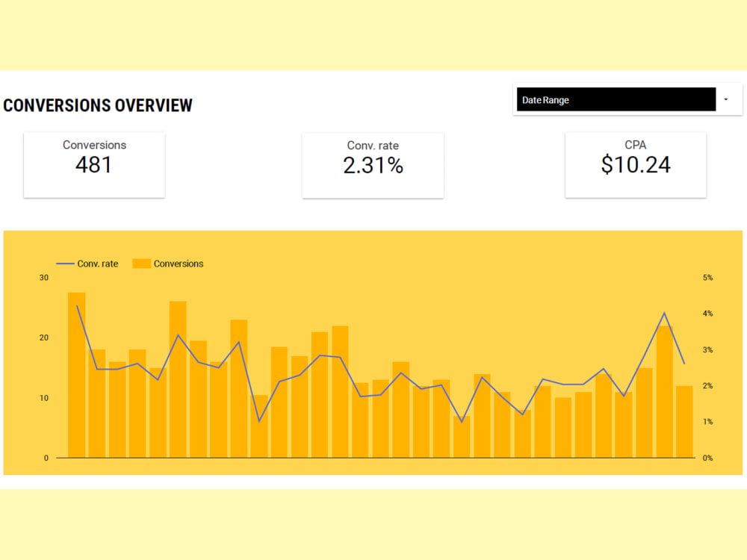The height and width of the screenshot is (560, 747).
Task: Click the Conversions legend orange swatch
Action: click(141, 264)
